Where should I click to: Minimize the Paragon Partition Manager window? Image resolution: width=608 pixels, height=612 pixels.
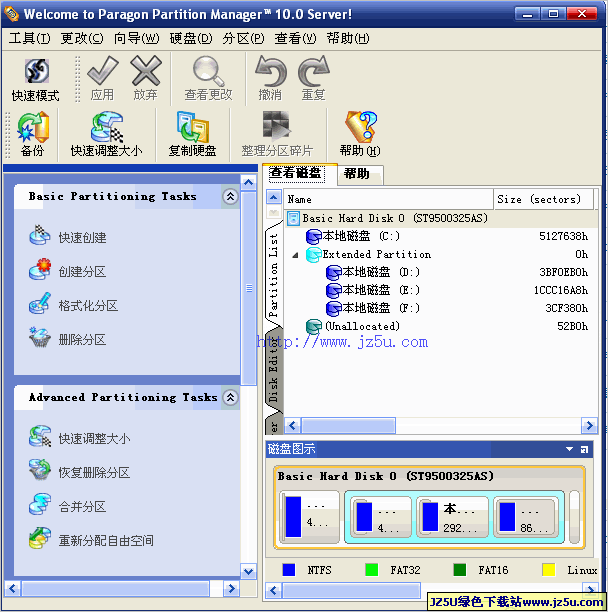pos(527,14)
